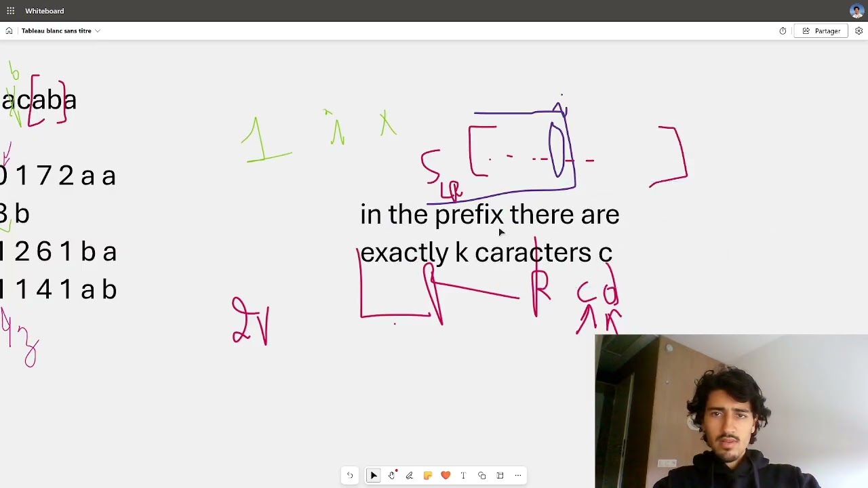
Task: Click the Whiteboard app title
Action: click(x=45, y=11)
